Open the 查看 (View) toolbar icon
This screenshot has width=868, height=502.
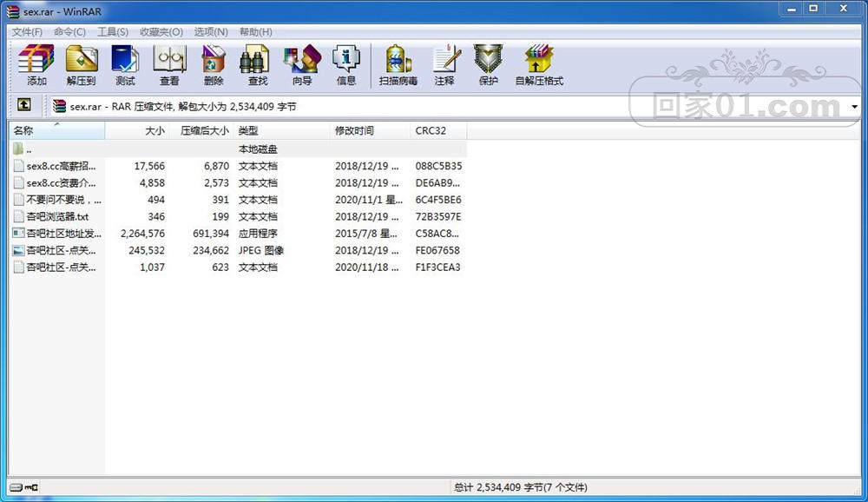coord(169,59)
